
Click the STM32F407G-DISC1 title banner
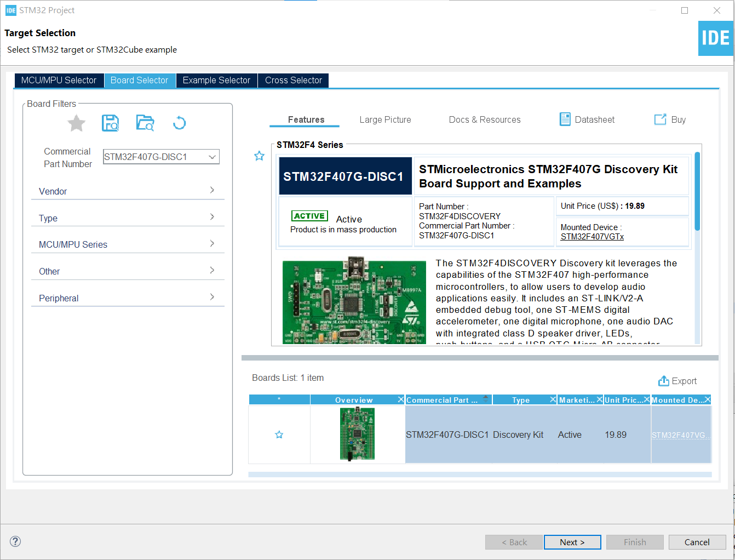(345, 176)
